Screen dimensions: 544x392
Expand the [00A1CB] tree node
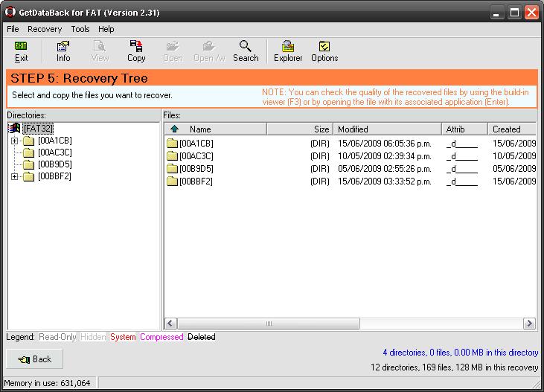(x=14, y=141)
